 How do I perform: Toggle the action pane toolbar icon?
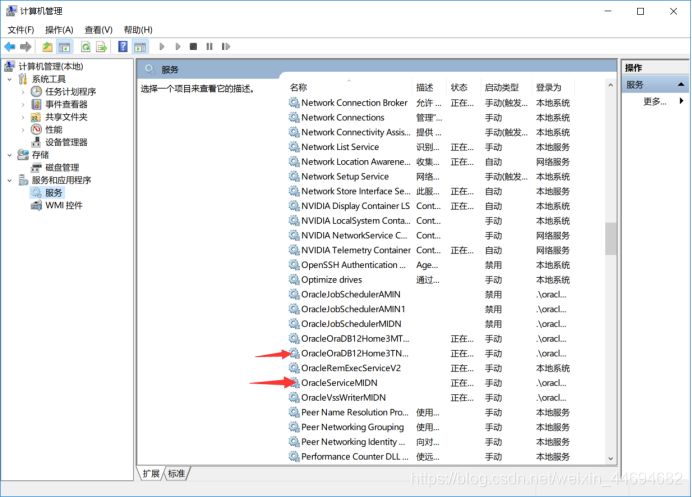tap(140, 46)
